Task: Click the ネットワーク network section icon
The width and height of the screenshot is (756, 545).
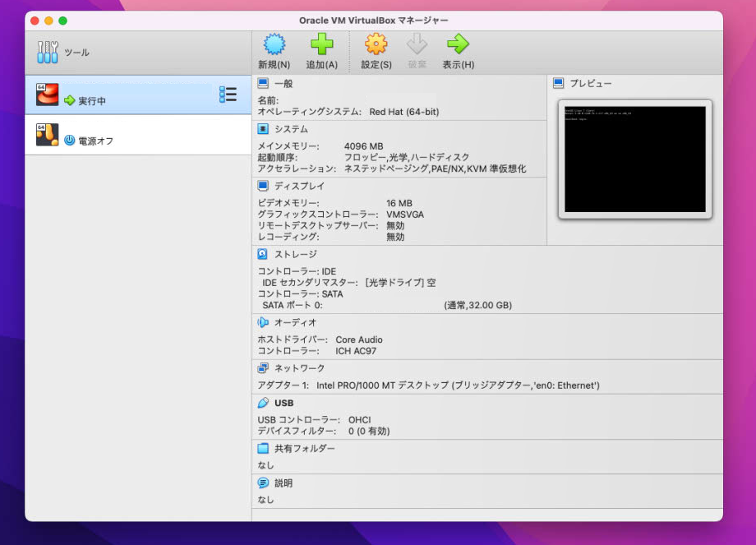Action: pos(263,368)
